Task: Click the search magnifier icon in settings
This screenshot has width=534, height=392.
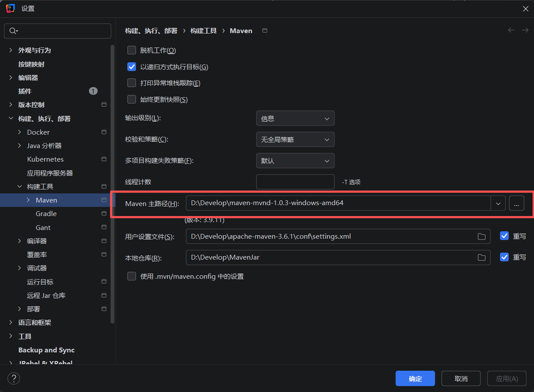Action: [13, 31]
